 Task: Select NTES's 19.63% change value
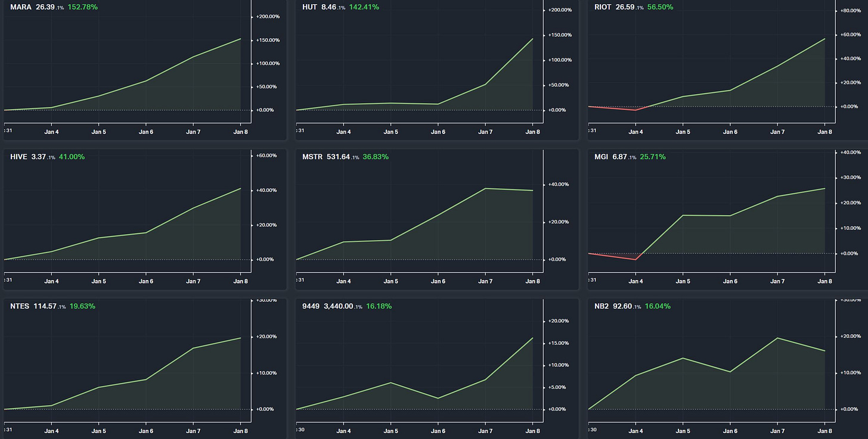click(x=82, y=306)
